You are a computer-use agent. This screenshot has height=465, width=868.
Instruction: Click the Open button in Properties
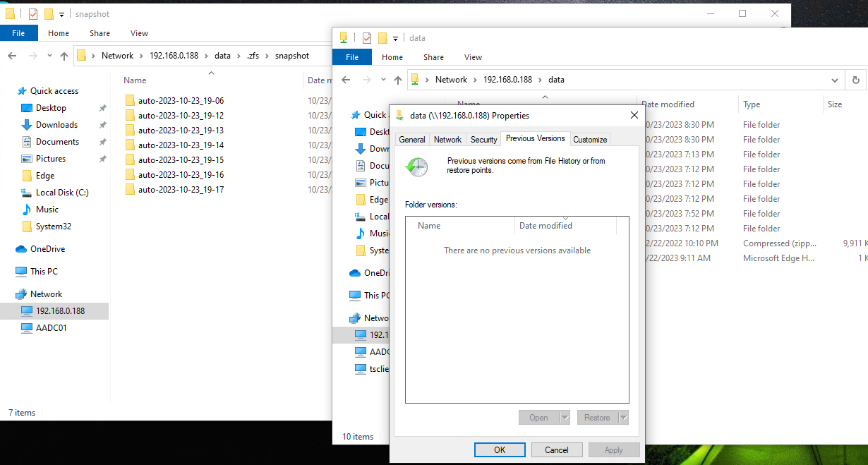pyautogui.click(x=539, y=418)
